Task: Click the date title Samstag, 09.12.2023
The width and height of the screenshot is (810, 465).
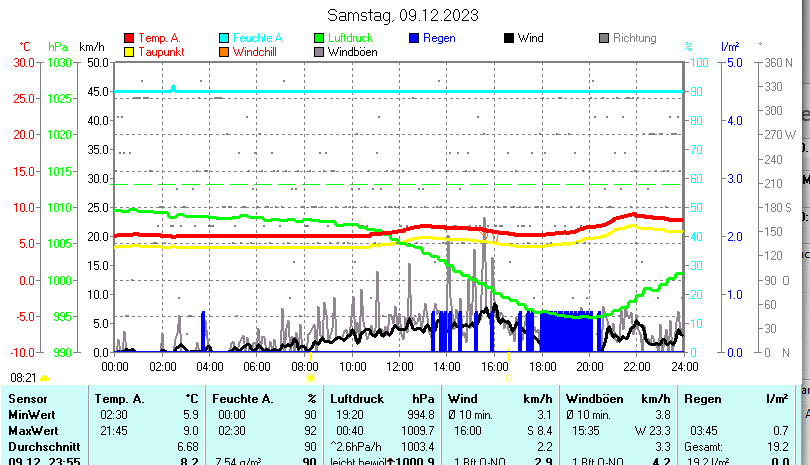Action: (x=403, y=15)
